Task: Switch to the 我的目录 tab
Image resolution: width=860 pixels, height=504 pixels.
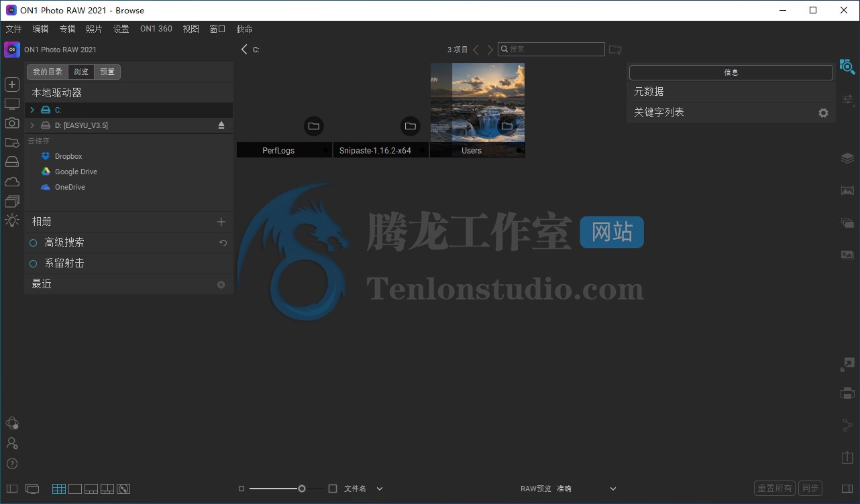Action: coord(48,72)
